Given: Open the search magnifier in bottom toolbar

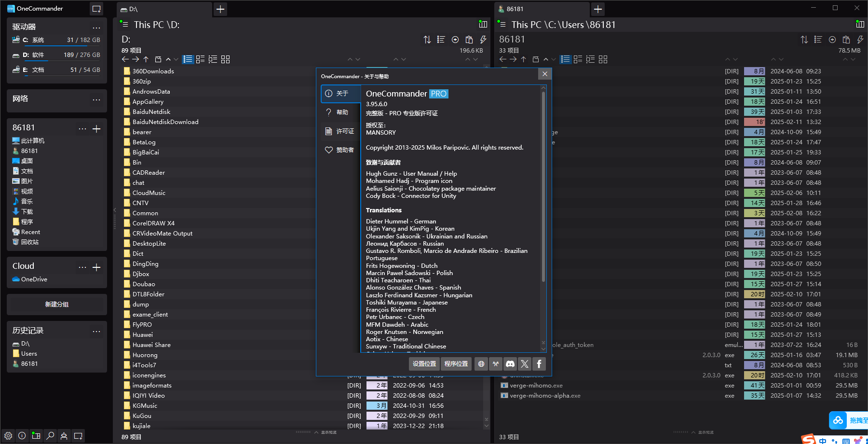Looking at the screenshot, I should 50,436.
